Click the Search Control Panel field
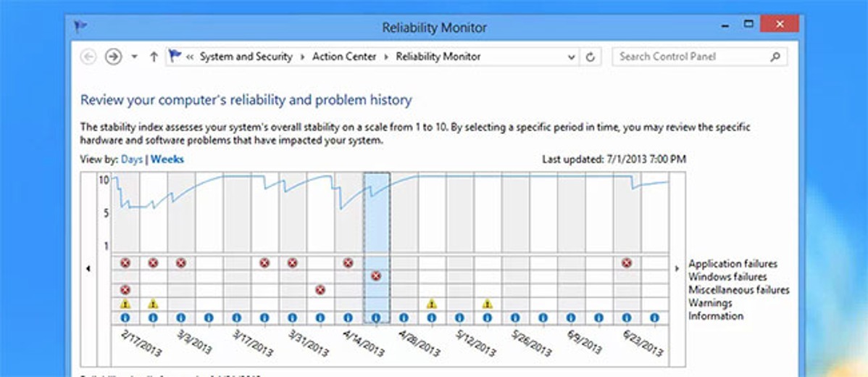 pyautogui.click(x=700, y=57)
